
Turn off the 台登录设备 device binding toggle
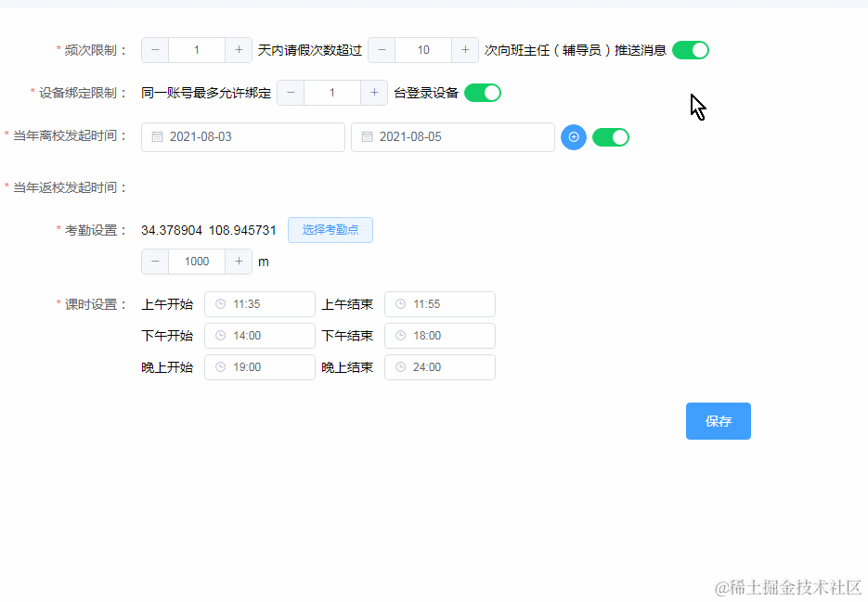(x=482, y=93)
